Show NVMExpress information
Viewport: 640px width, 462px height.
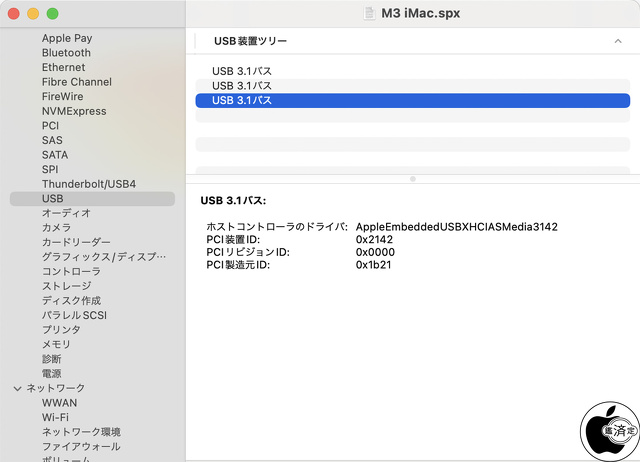pyautogui.click(x=73, y=111)
